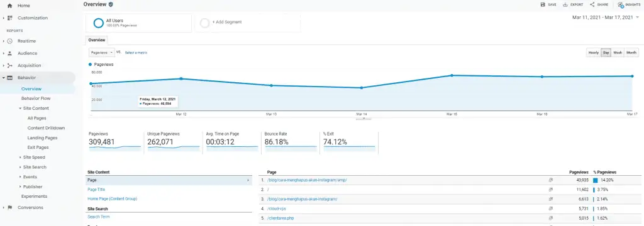Click the Select a metric link
The image size is (644, 226).
136,53
